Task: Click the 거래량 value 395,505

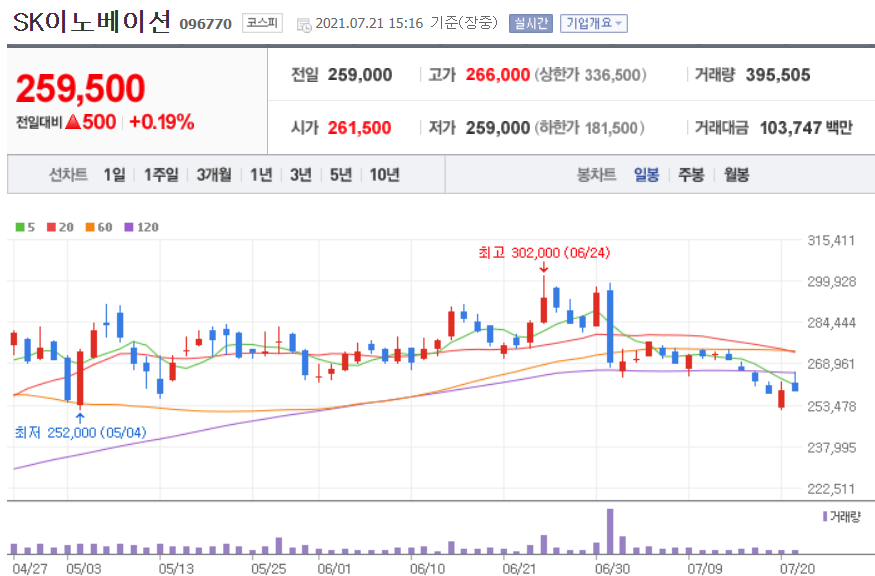Action: pyautogui.click(x=778, y=75)
